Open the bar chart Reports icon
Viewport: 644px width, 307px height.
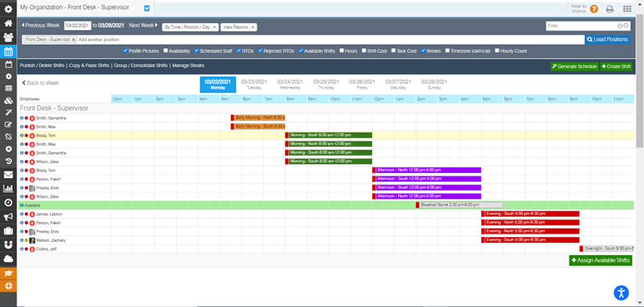click(x=8, y=189)
